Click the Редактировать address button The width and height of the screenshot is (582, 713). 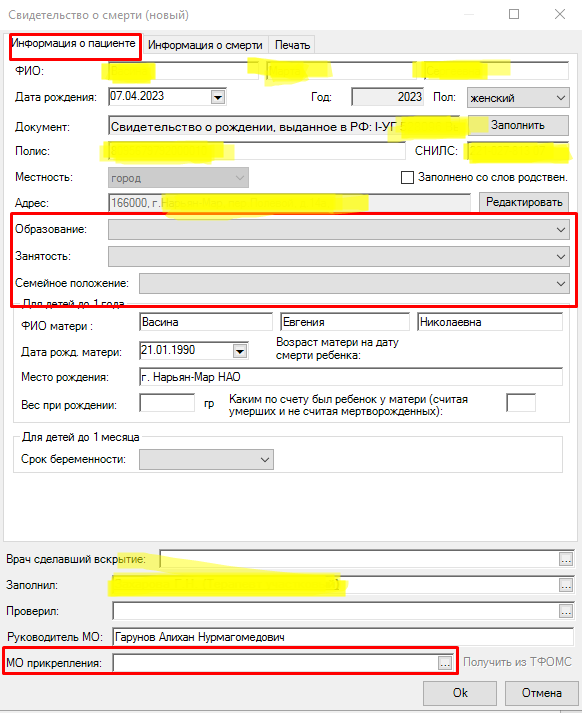coord(524,202)
